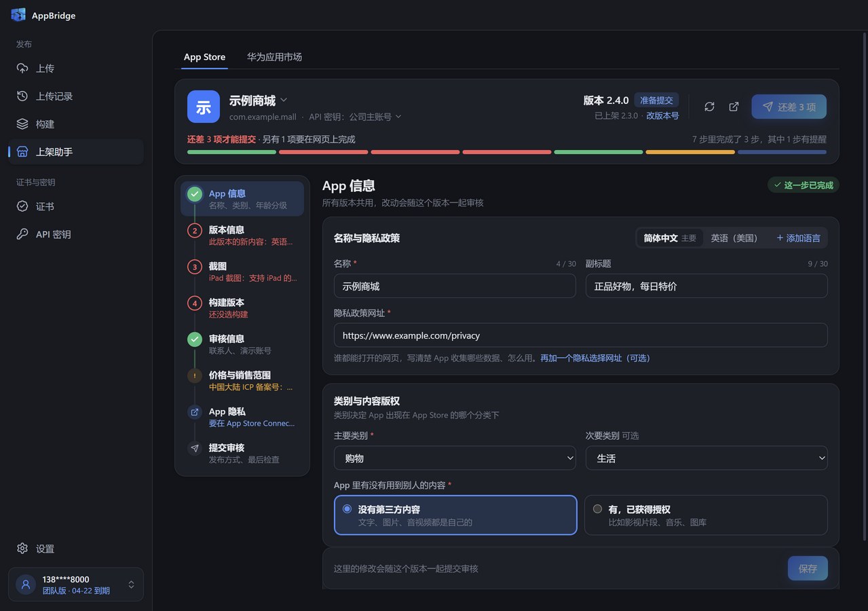This screenshot has height=611, width=868.
Task: Expand the 示例商城 app switcher chevron
Action: pos(284,100)
